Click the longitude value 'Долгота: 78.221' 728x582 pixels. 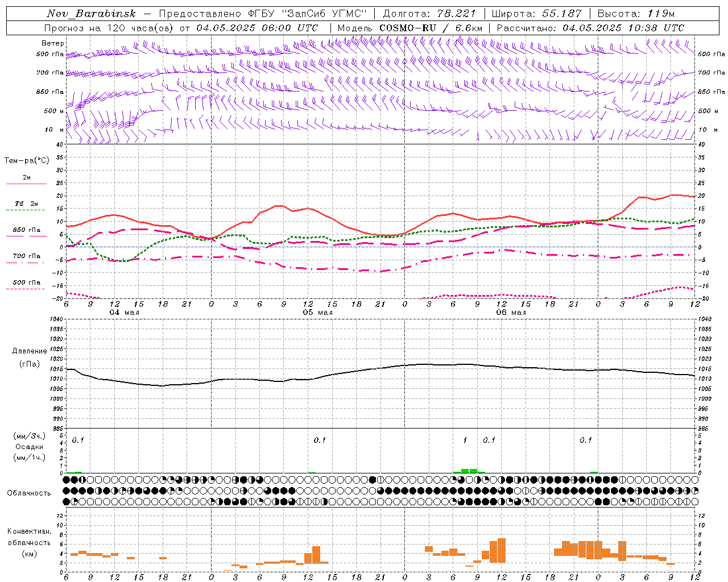(429, 14)
